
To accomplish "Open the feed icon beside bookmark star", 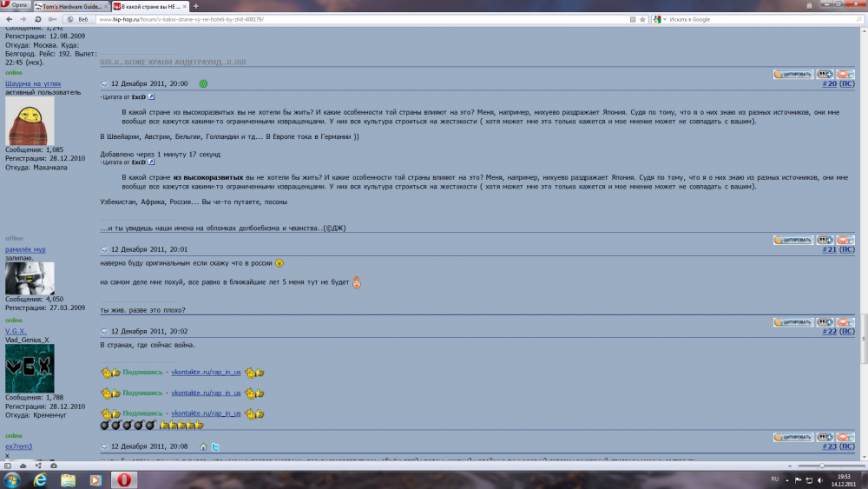I will pos(633,19).
